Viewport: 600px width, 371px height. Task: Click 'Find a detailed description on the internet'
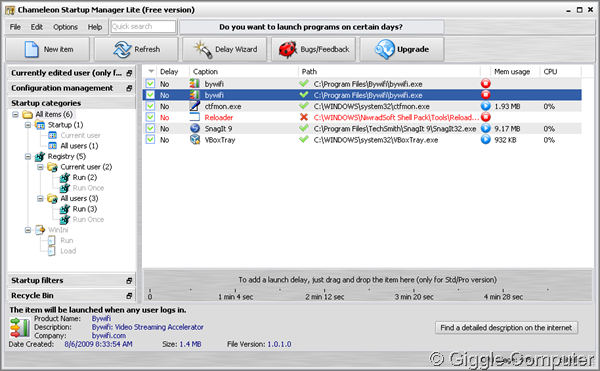click(506, 328)
